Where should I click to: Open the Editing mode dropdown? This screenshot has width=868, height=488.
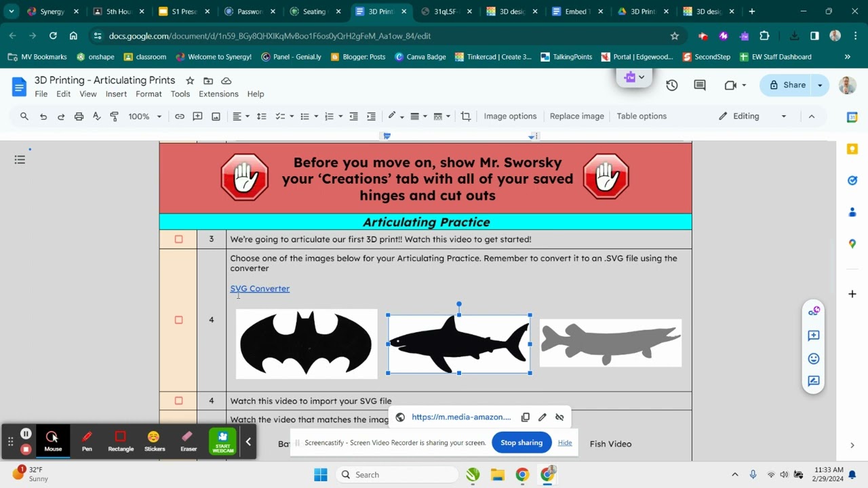click(753, 117)
